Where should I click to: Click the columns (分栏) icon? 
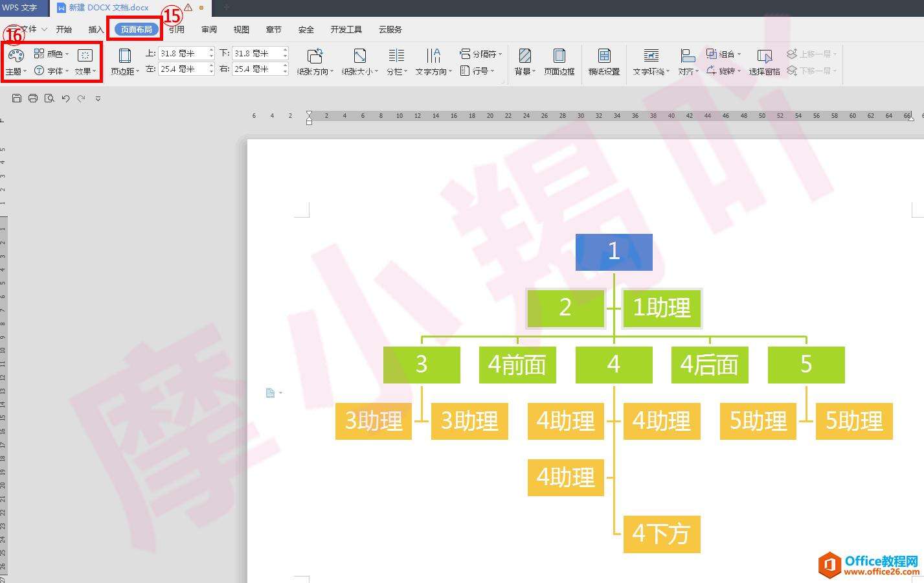tap(396, 56)
